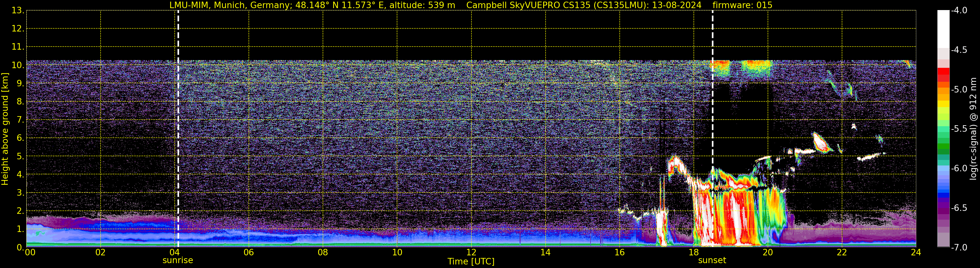This screenshot has width=980, height=268.
Task: Click the '4.' height axis tick label
Action: [x=20, y=174]
